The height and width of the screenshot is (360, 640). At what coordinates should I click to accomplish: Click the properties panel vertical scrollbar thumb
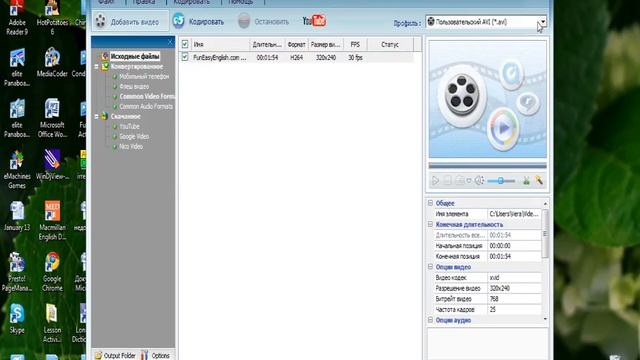pos(544,233)
